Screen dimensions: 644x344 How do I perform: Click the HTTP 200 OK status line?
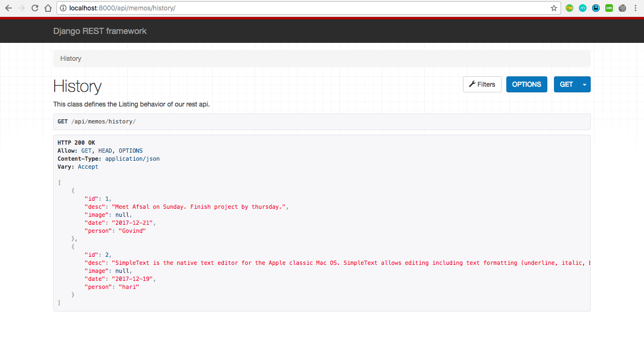[76, 143]
